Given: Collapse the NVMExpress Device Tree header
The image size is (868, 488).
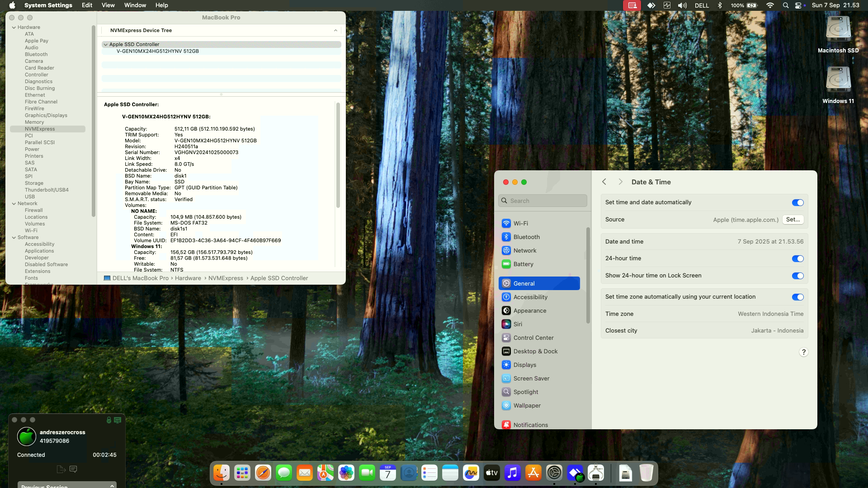Looking at the screenshot, I should [x=335, y=30].
